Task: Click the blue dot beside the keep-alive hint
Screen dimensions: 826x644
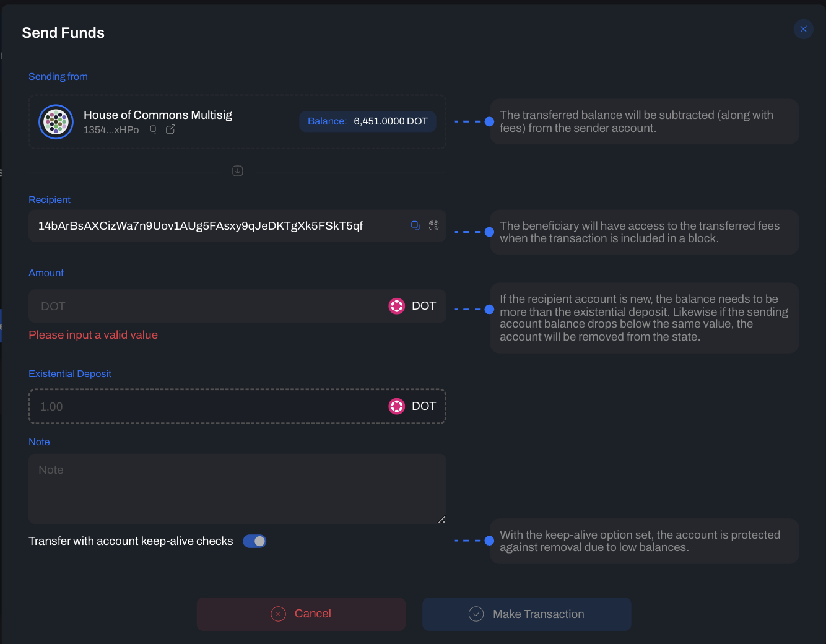Action: point(489,541)
